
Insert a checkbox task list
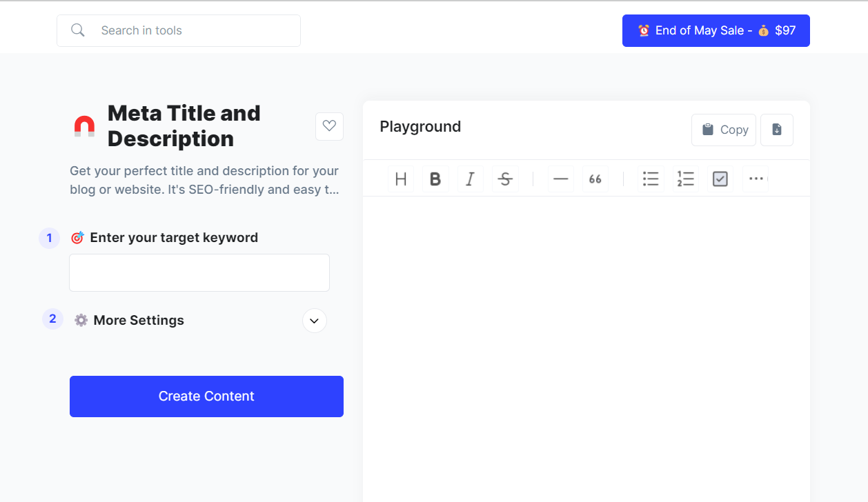coord(720,179)
